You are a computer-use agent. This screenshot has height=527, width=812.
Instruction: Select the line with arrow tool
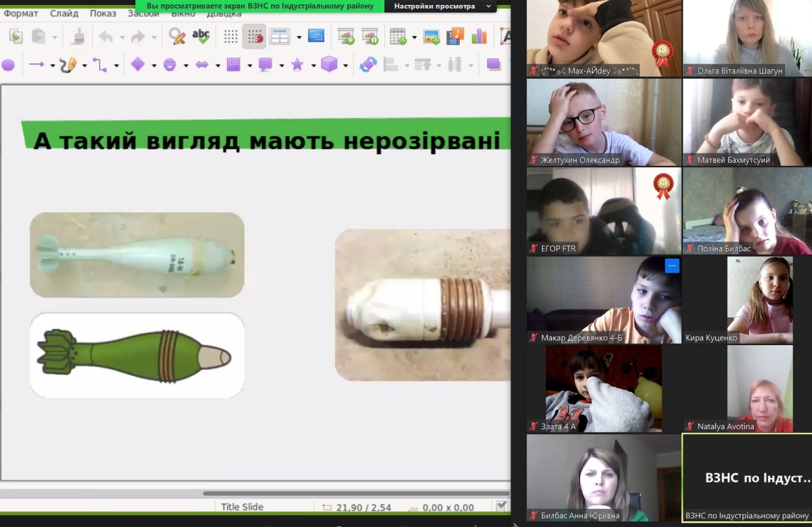click(37, 65)
